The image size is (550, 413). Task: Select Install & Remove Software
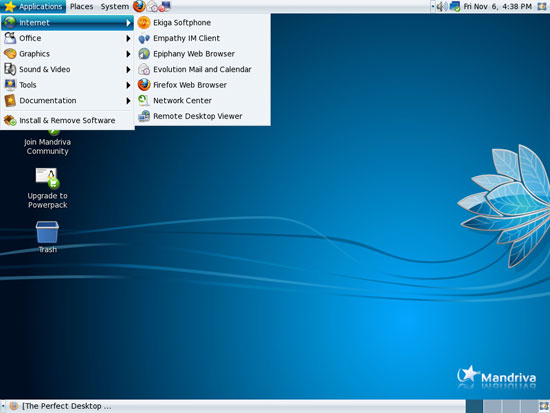point(67,120)
